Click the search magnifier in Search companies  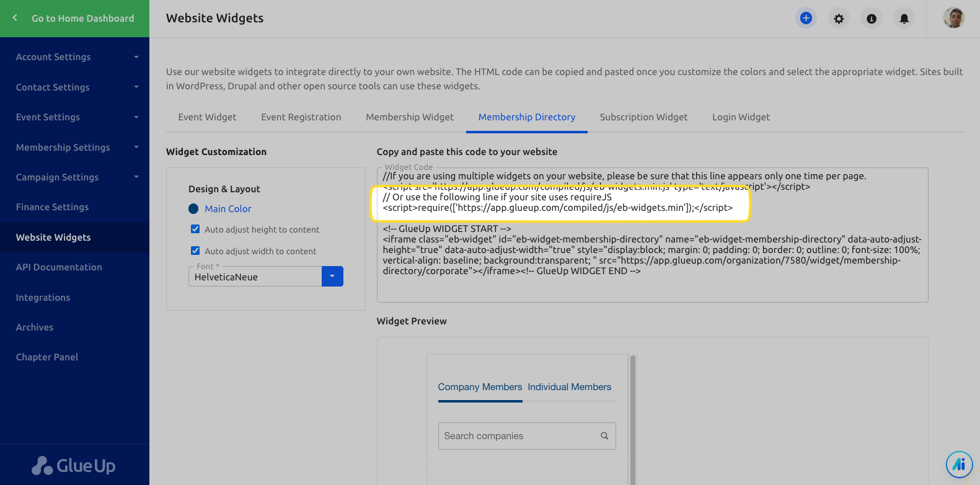tap(604, 436)
